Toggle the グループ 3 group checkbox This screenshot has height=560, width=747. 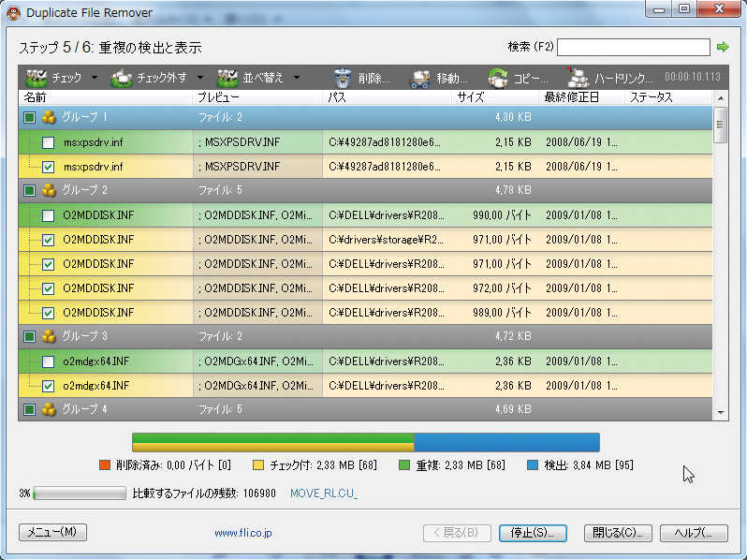coord(30,336)
